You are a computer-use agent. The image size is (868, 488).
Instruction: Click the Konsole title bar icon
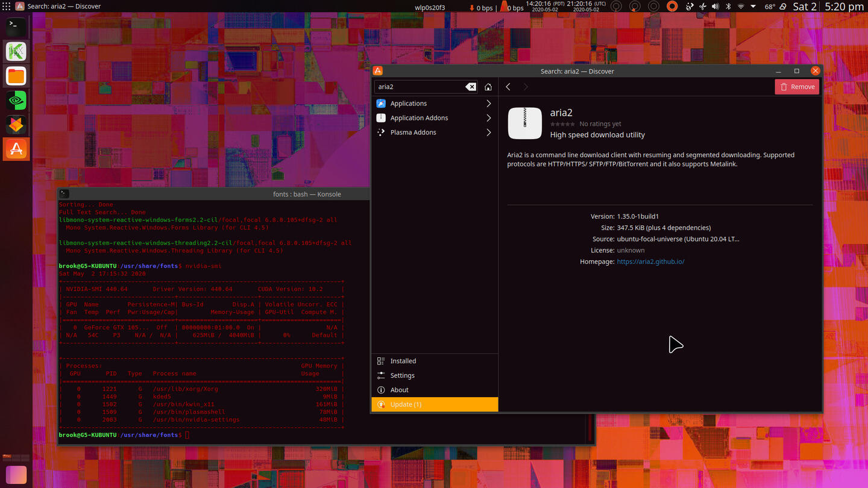[x=64, y=194]
